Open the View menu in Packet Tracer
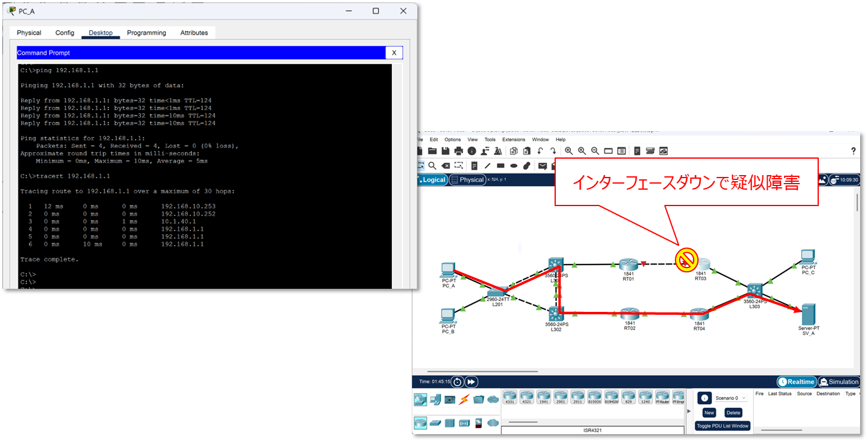Image resolution: width=868 pixels, height=442 pixels. (473, 140)
